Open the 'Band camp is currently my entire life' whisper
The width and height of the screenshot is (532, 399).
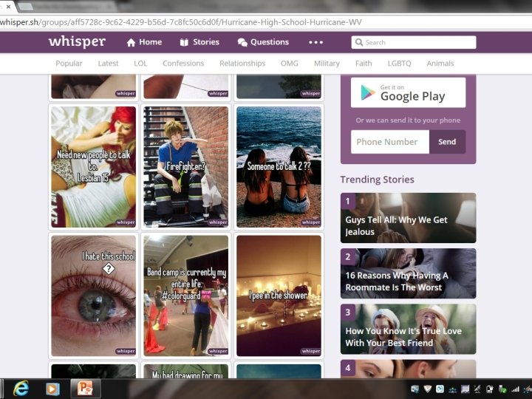click(x=186, y=296)
